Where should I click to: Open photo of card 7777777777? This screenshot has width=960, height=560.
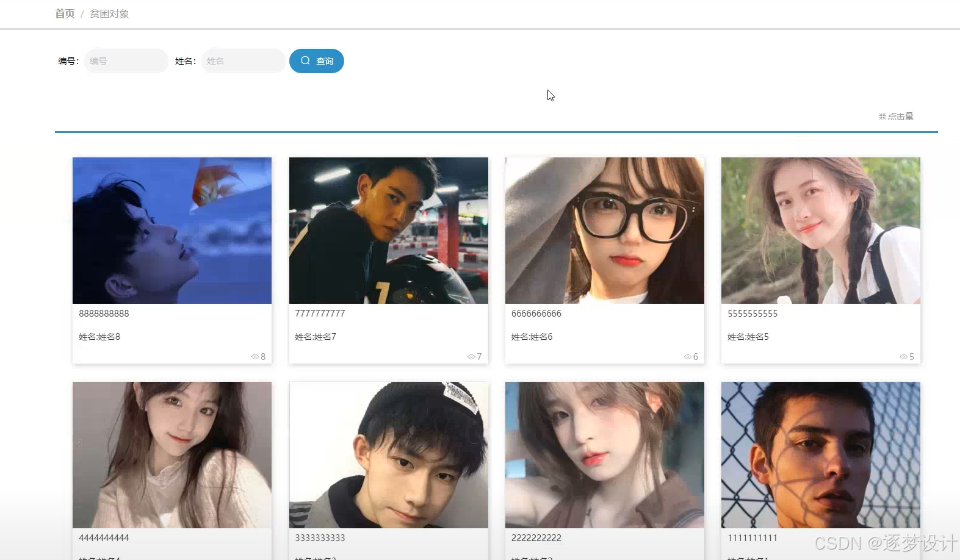(389, 231)
